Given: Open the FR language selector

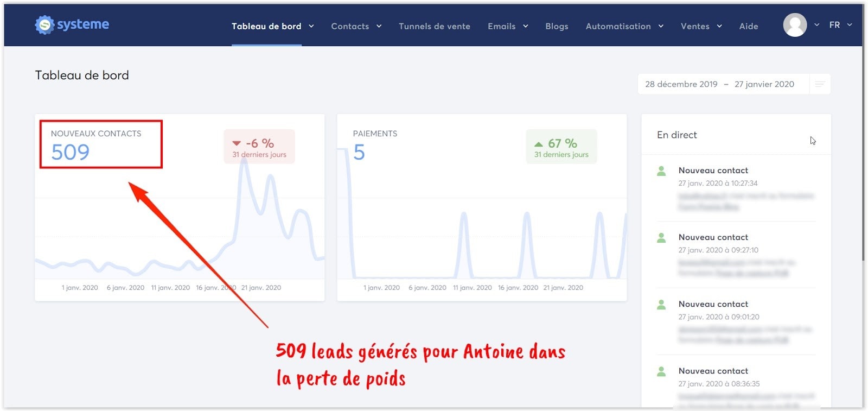Looking at the screenshot, I should point(840,25).
